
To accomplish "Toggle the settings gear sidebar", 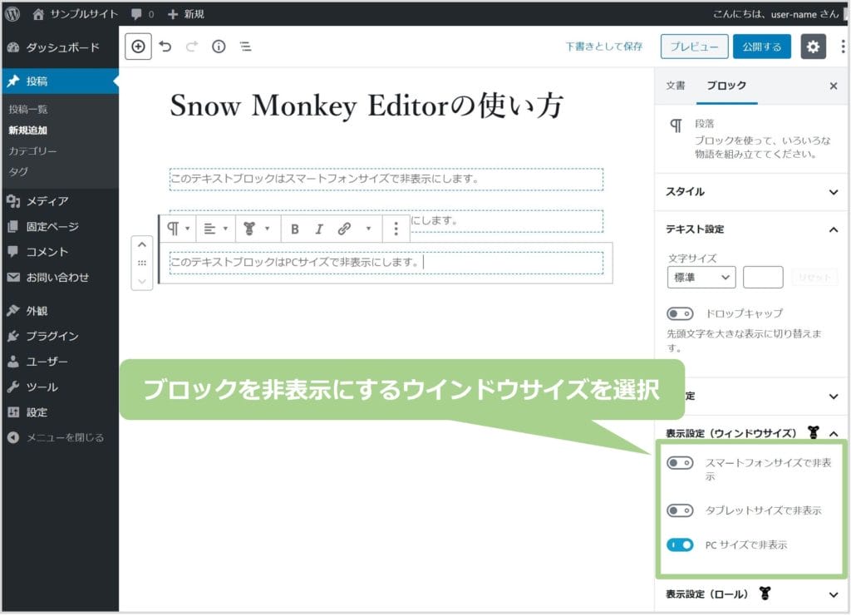I will pos(813,47).
